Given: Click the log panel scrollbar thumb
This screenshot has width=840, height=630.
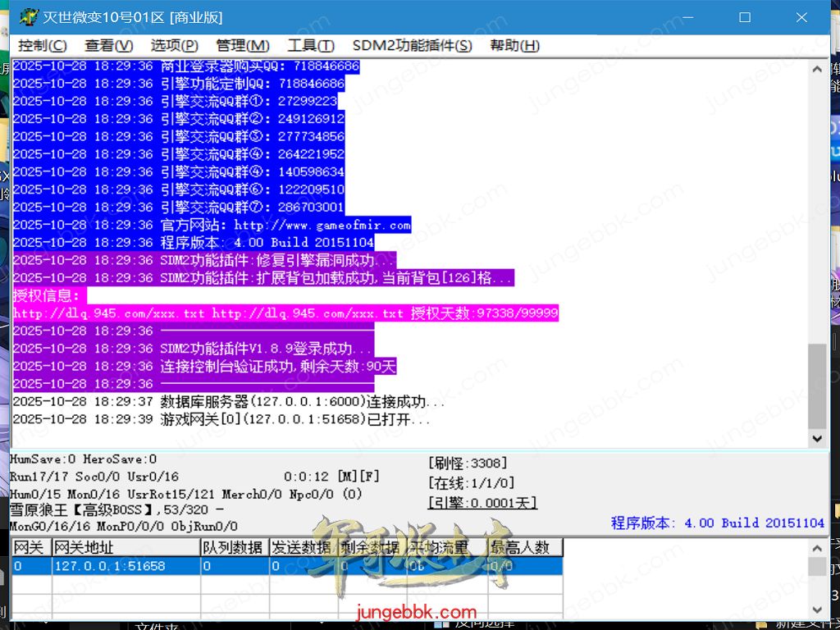Looking at the screenshot, I should (x=817, y=386).
